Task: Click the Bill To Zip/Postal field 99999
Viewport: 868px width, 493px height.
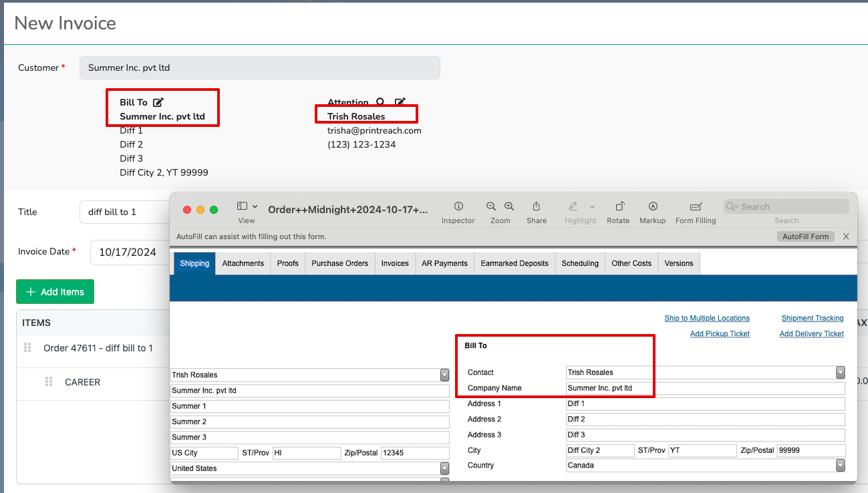Action: 811,450
